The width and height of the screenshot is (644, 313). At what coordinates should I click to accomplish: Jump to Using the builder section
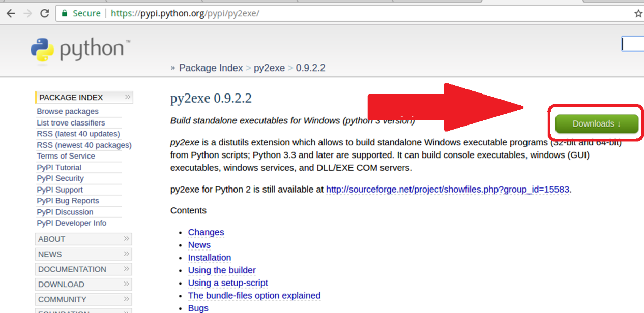222,270
